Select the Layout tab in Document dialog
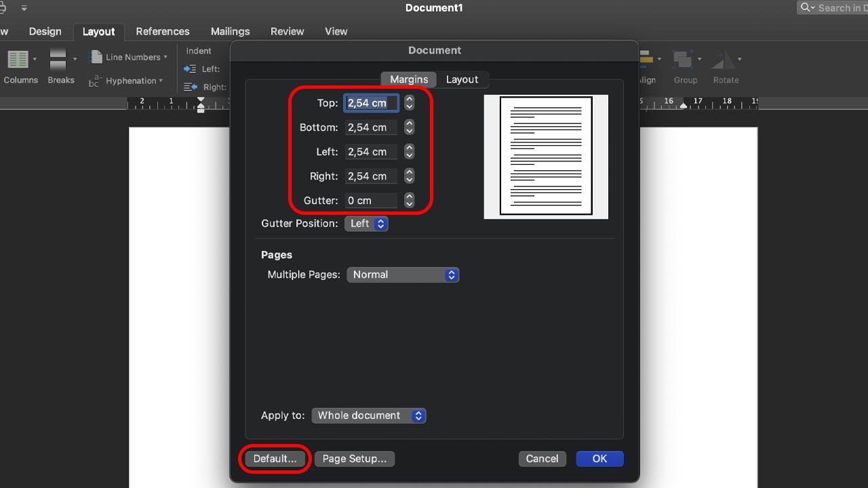The height and width of the screenshot is (488, 868). tap(462, 79)
